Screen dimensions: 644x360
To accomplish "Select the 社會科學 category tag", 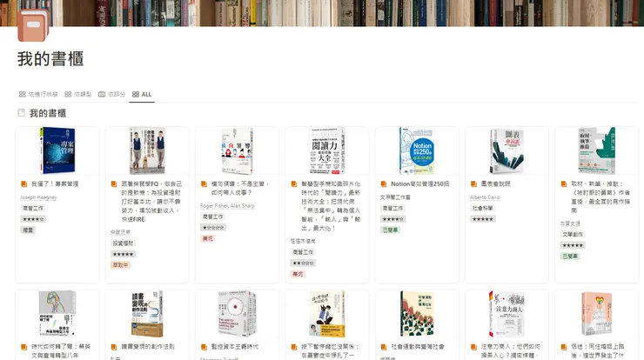I will (483, 208).
